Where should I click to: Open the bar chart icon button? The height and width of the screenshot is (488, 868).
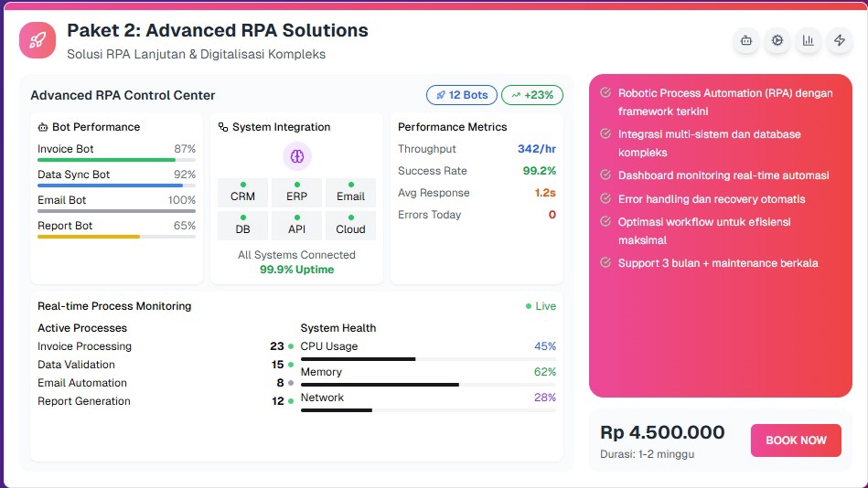808,40
